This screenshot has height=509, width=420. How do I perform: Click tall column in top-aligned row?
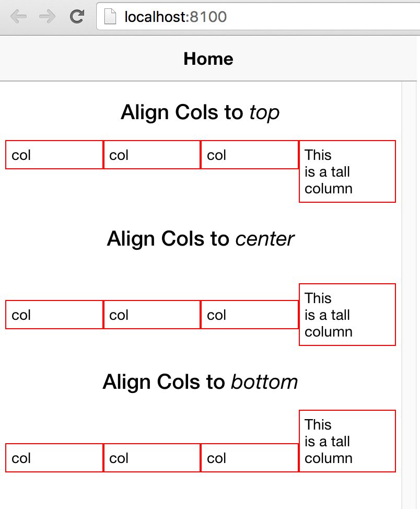click(347, 171)
